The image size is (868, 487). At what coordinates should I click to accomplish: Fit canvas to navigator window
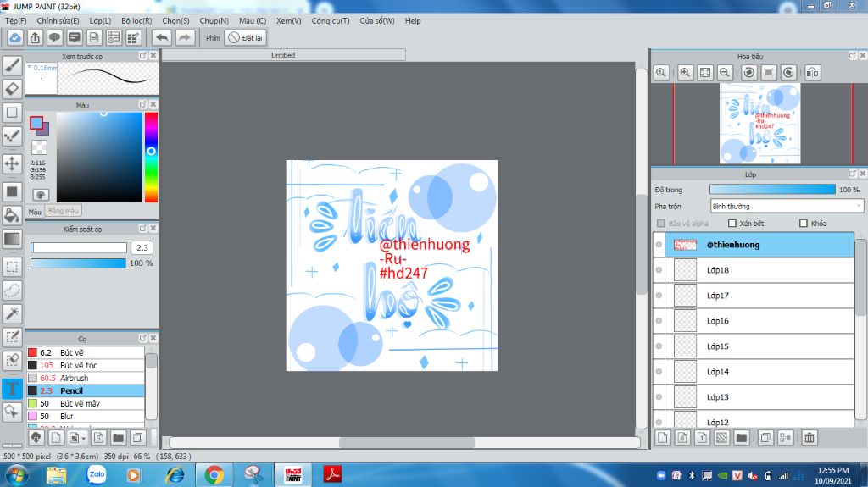pos(704,73)
